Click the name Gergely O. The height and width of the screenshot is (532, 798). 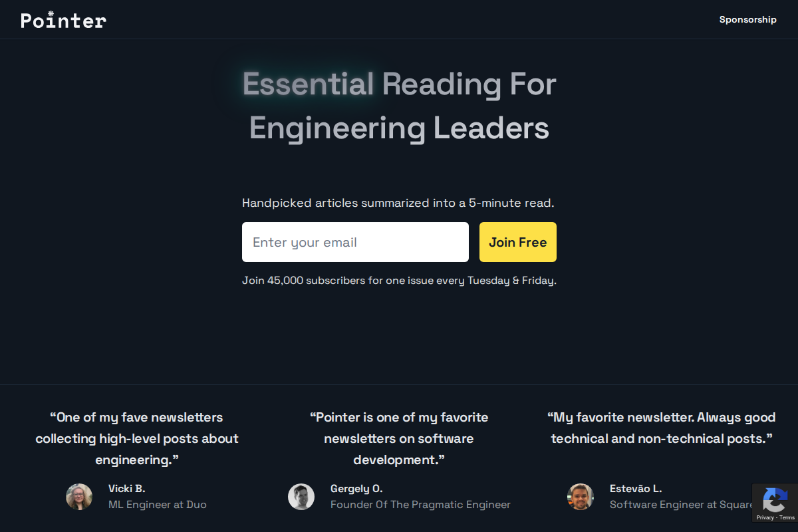coord(356,489)
